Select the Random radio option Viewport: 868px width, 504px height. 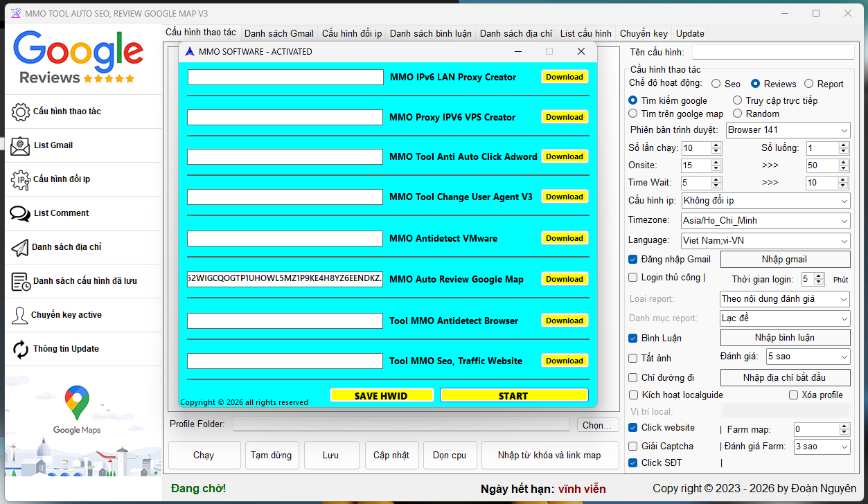(738, 114)
